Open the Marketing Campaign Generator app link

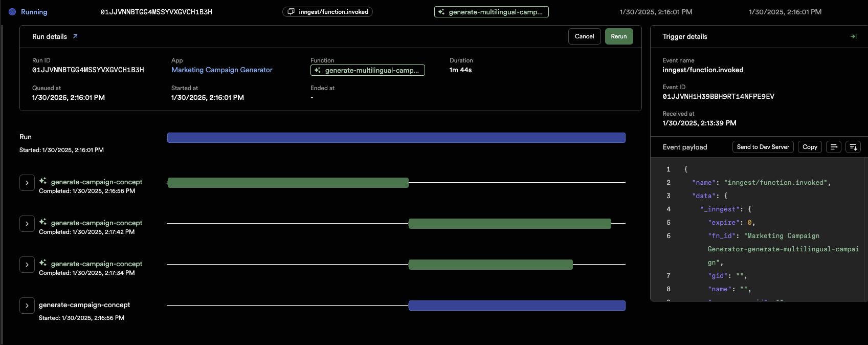[221, 70]
